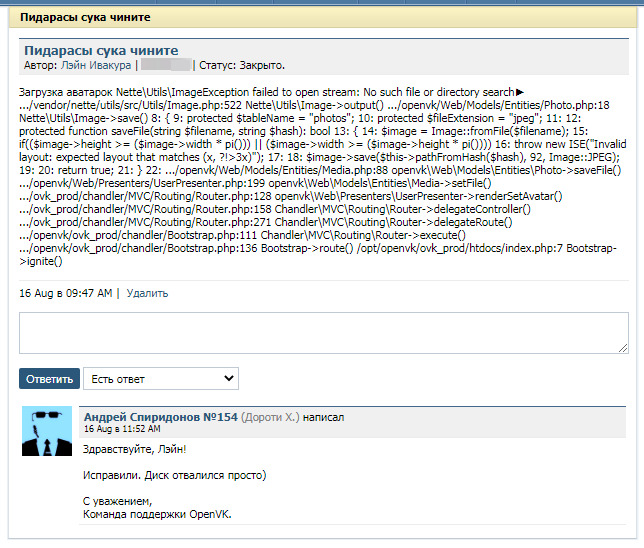Click the reply text area resize handle
Screen dimensions: 644x548
tap(622, 347)
